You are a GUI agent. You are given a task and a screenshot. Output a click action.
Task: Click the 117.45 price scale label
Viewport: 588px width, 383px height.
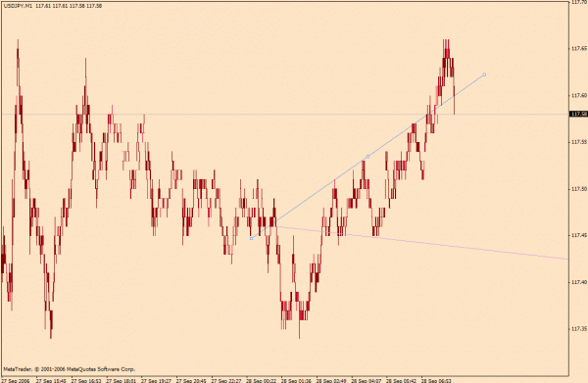coord(579,235)
